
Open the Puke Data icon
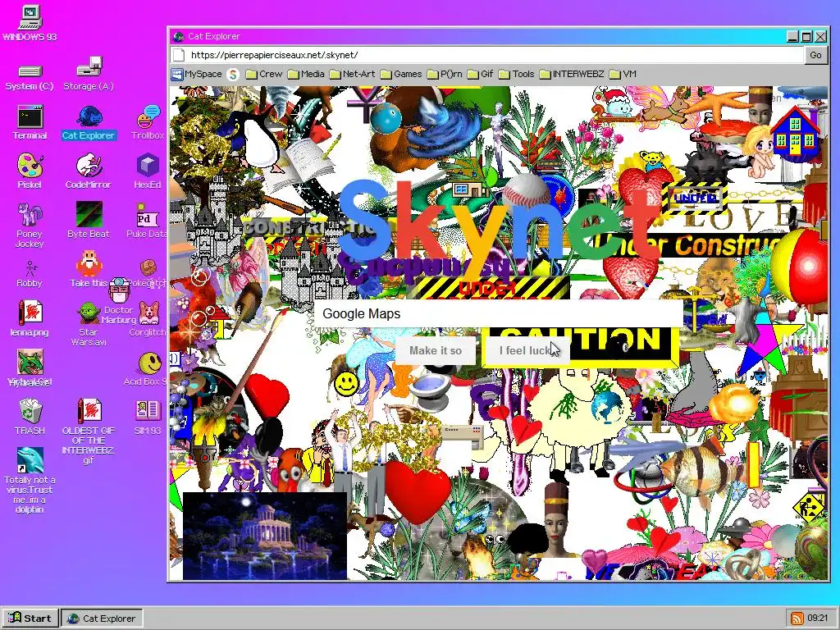(x=147, y=221)
